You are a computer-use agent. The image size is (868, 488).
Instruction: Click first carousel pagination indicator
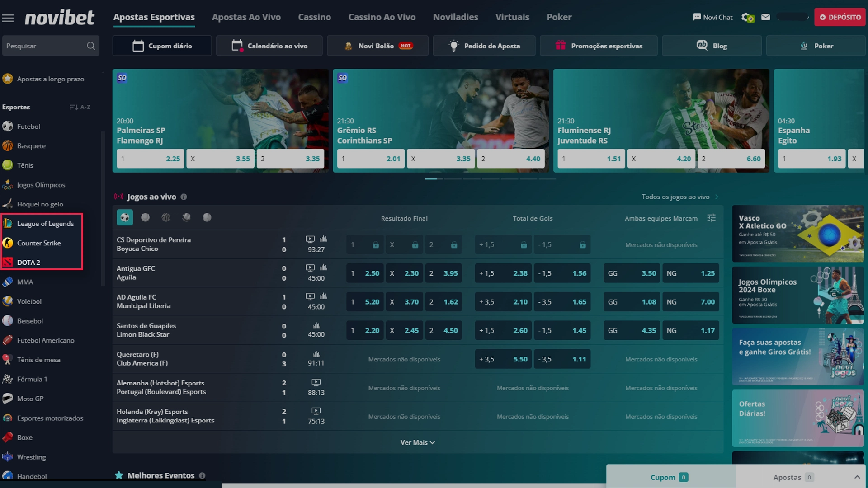(434, 179)
